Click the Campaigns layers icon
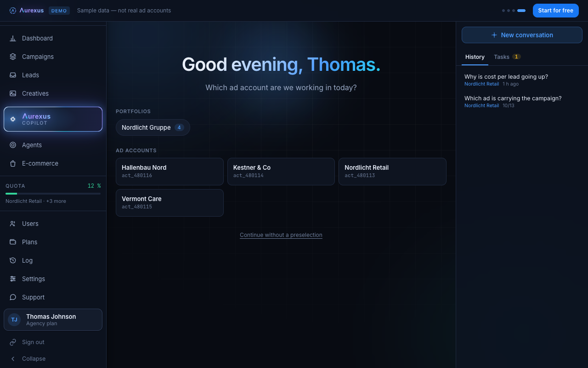The height and width of the screenshot is (368, 588). [x=13, y=57]
